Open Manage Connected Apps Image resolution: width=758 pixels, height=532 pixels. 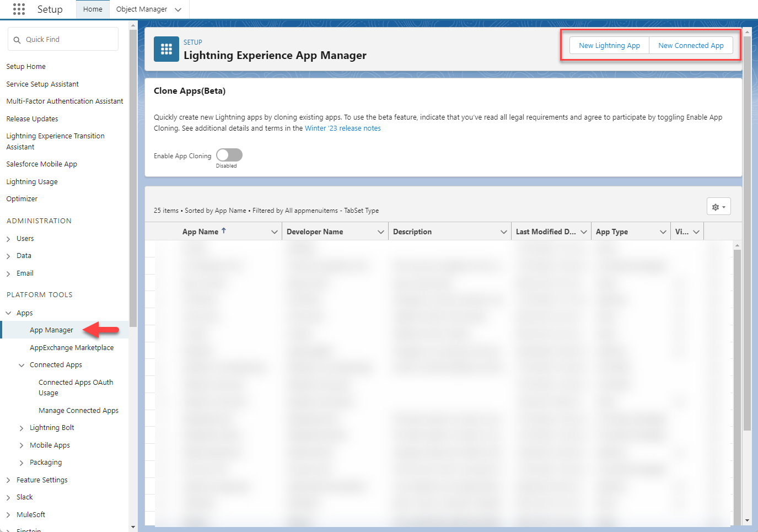tap(78, 411)
